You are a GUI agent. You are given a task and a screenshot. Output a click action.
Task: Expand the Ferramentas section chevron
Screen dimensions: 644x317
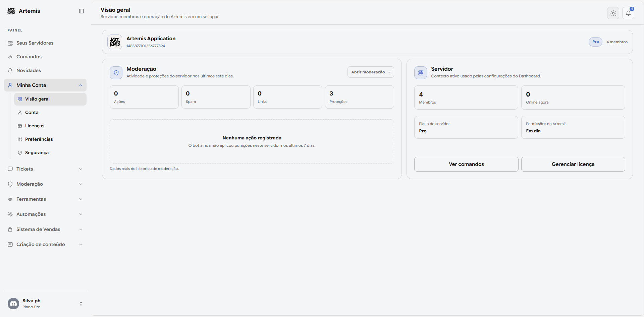80,199
